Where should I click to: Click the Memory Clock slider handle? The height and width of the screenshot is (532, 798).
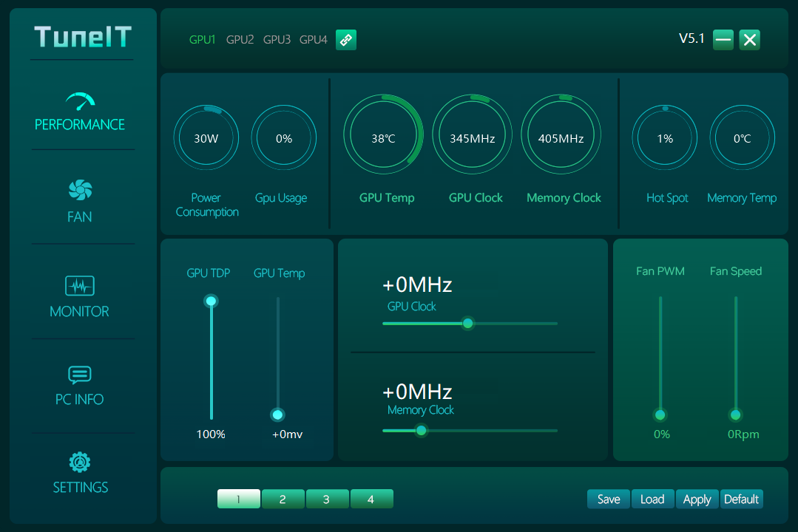421,430
